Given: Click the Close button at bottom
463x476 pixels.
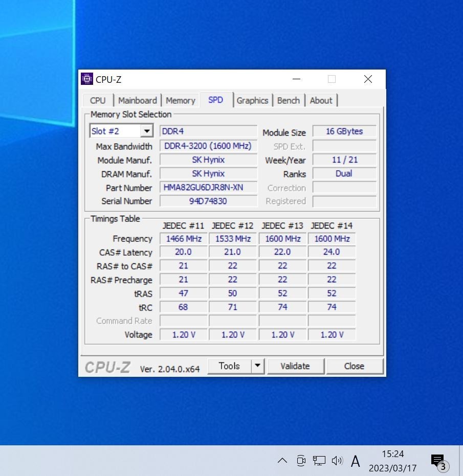Looking at the screenshot, I should [x=354, y=366].
